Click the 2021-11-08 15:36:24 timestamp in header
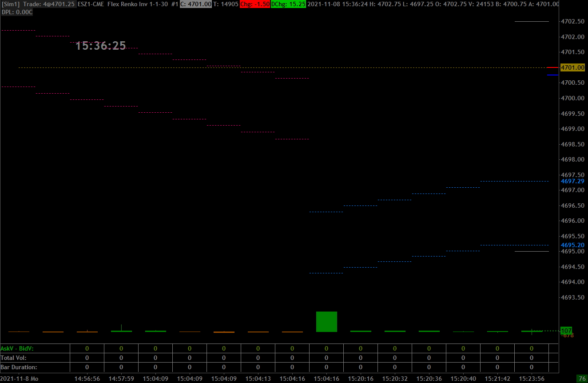Image resolution: width=588 pixels, height=383 pixels. (x=338, y=4)
